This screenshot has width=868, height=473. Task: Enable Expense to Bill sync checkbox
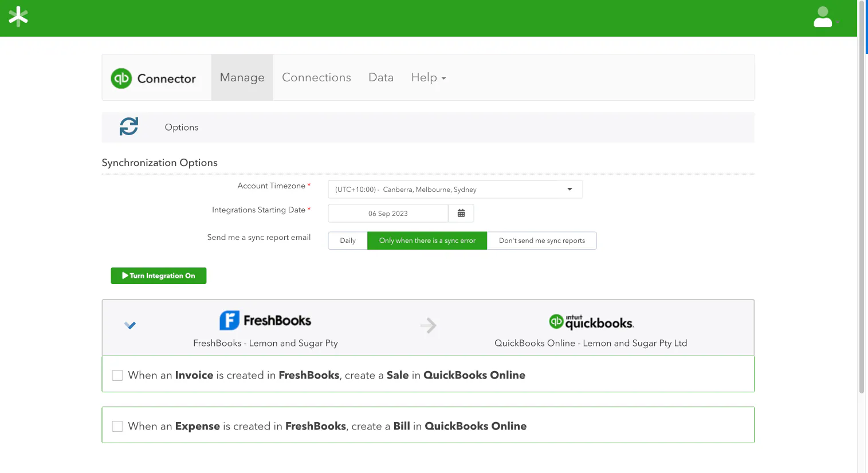(x=117, y=426)
